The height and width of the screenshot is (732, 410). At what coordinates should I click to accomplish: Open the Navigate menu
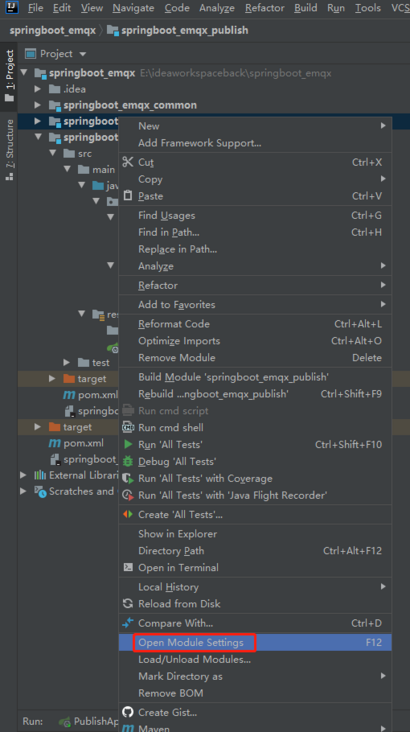(x=133, y=7)
